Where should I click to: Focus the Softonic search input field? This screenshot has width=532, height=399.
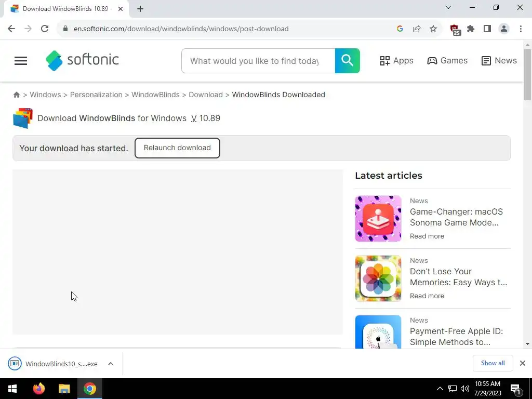[x=258, y=61]
